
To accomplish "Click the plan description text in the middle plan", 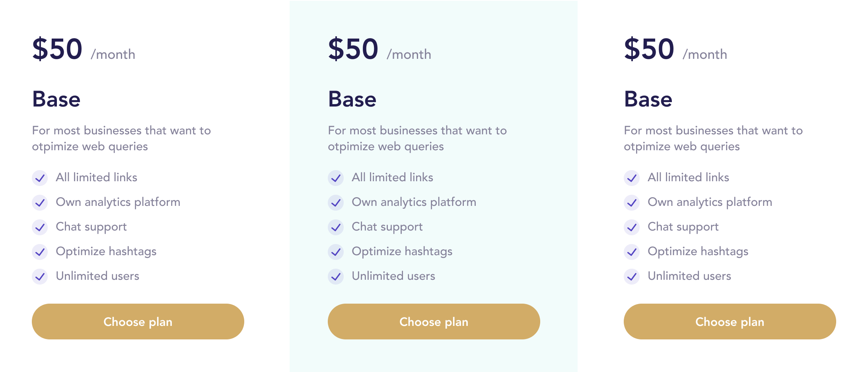I will click(x=417, y=138).
